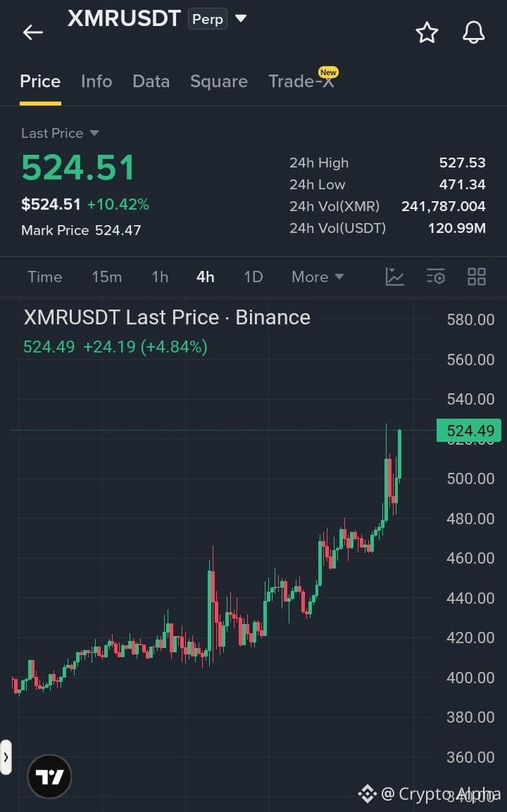Tap the +10.42% change value
Screen dimensions: 507x812
[118, 204]
